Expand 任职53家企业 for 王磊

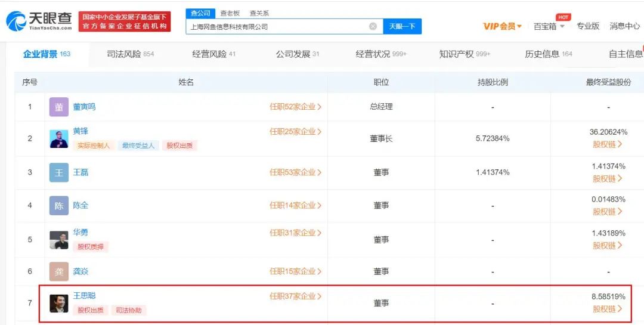[295, 172]
